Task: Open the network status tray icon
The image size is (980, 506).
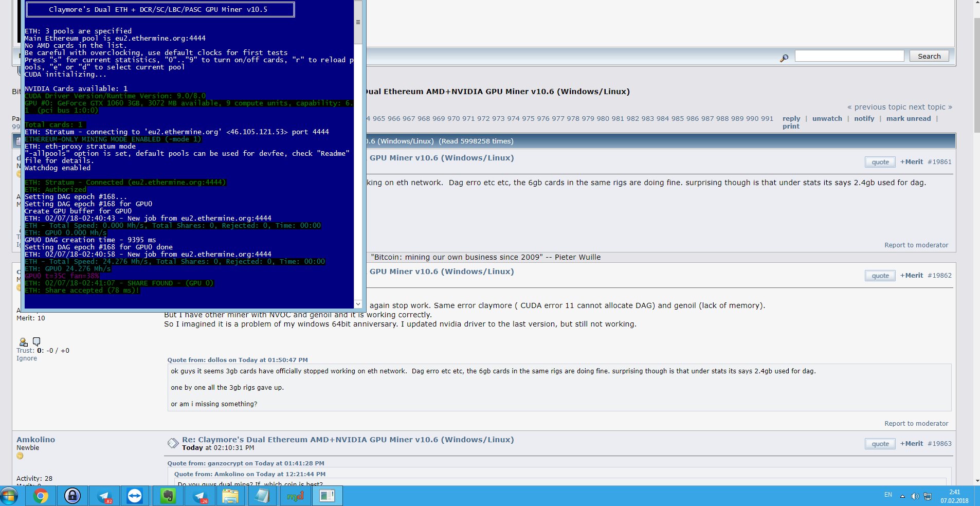Action: 928,496
